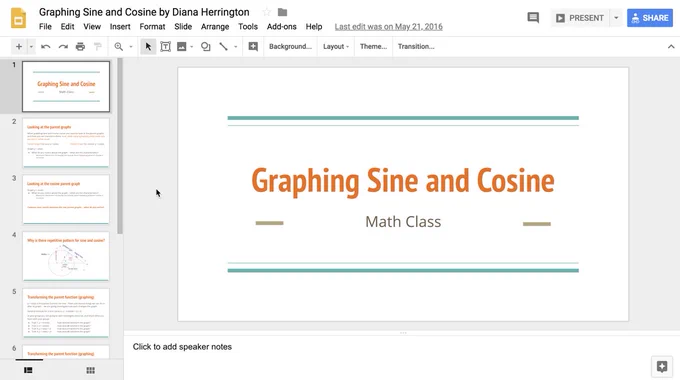Select the line tool

click(223, 46)
